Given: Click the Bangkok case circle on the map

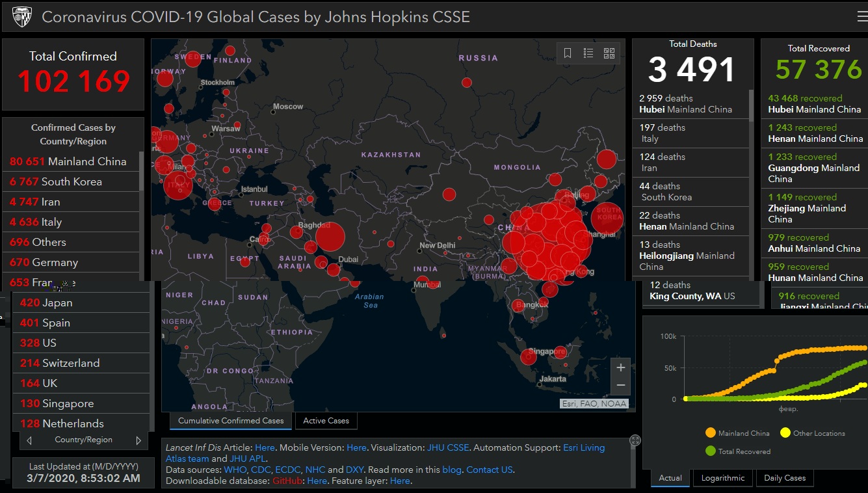Looking at the screenshot, I should coord(519,306).
